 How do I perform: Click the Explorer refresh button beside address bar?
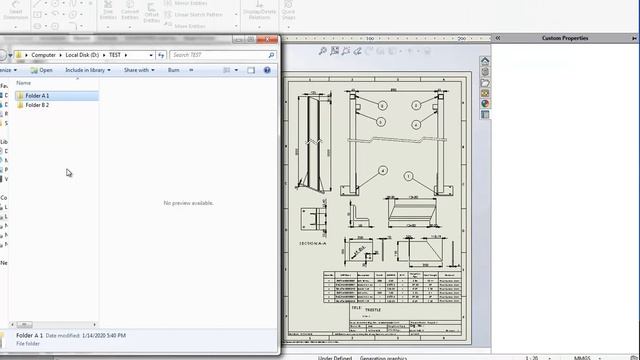tap(161, 55)
